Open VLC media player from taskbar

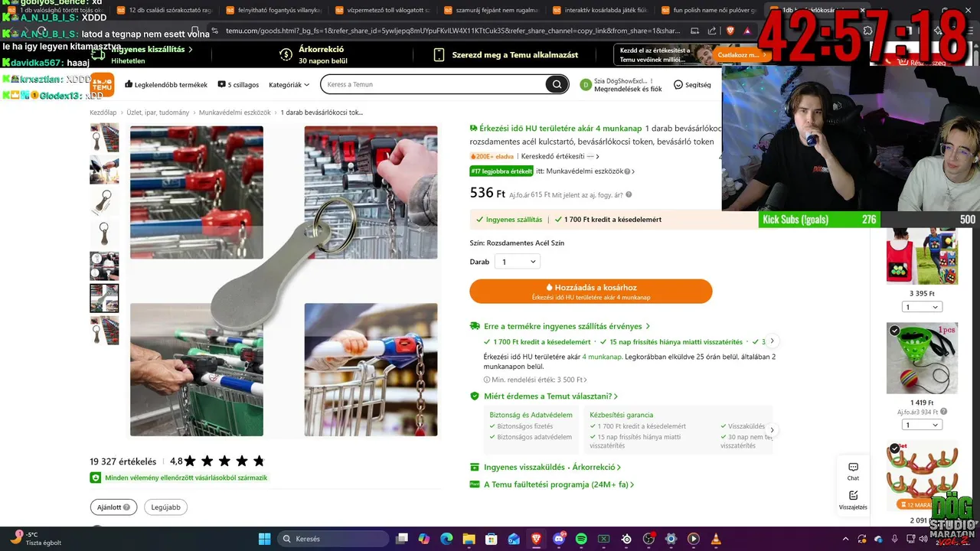(x=717, y=539)
